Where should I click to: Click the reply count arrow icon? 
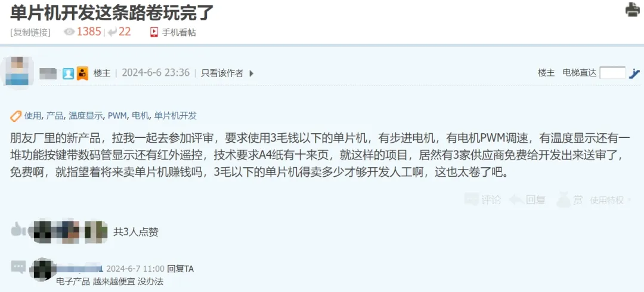(x=112, y=32)
